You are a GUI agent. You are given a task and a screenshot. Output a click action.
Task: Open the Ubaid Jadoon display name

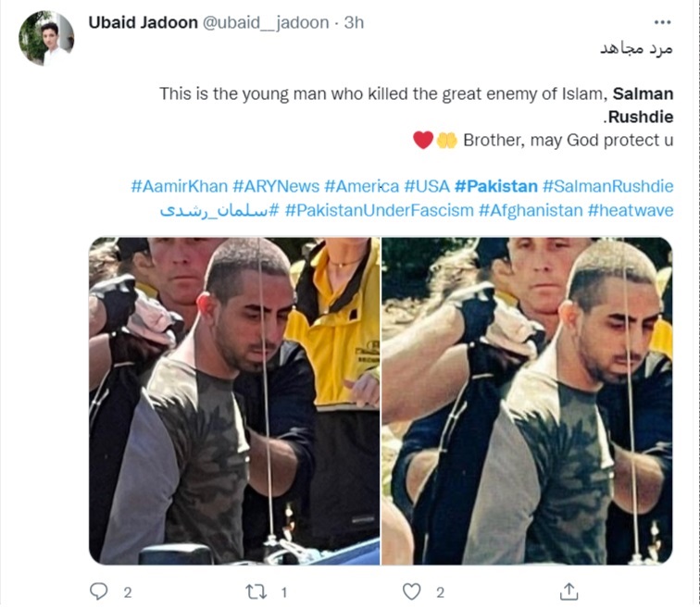click(x=143, y=22)
